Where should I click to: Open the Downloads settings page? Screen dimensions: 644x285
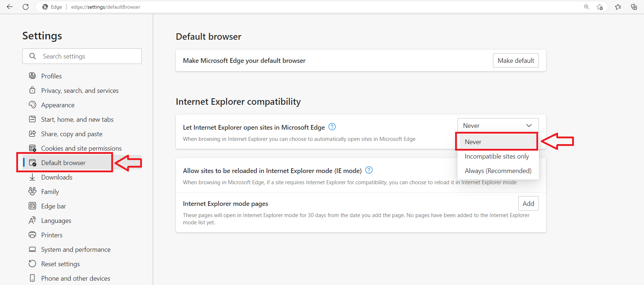[x=57, y=177]
